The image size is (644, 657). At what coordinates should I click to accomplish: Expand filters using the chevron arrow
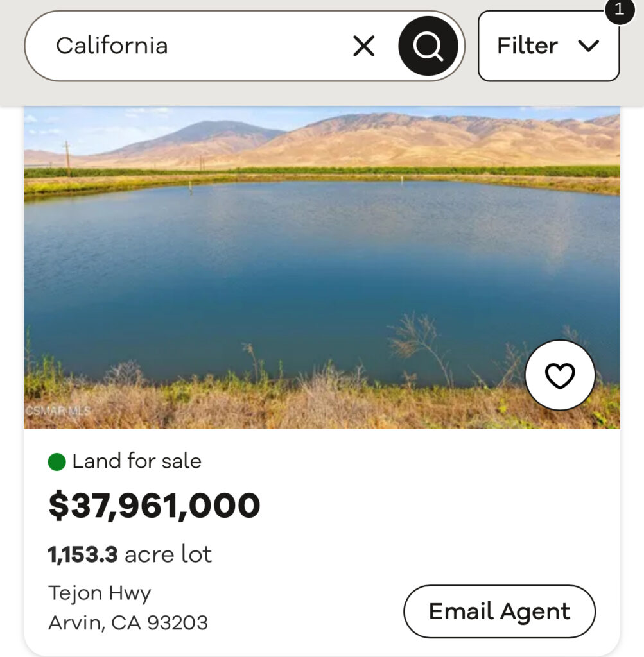tap(588, 46)
